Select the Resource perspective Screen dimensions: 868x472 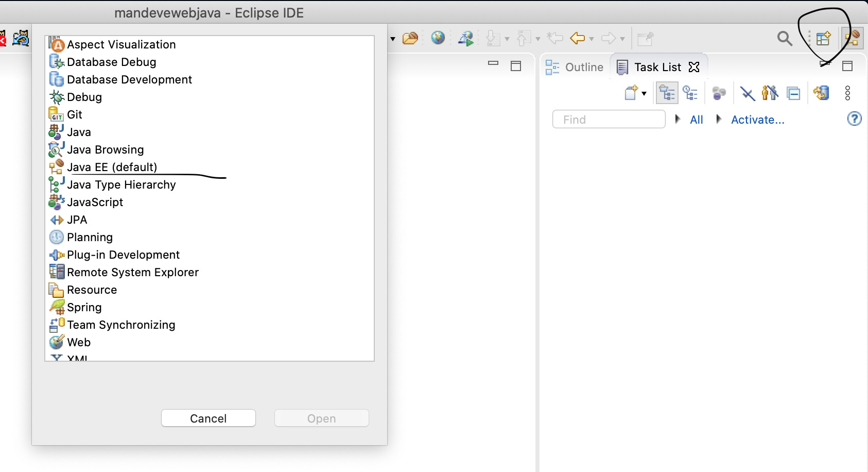click(210, 290)
